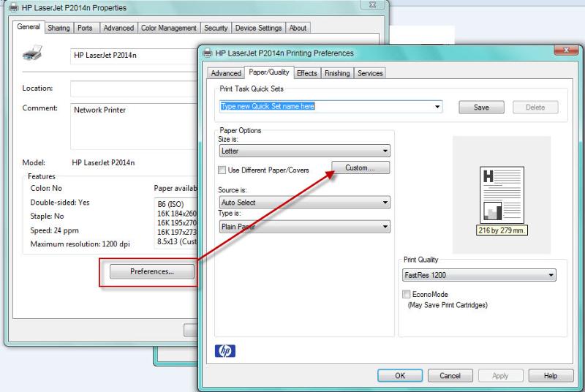The height and width of the screenshot is (392, 585).
Task: Click the Location field in Properties
Action: pyautogui.click(x=135, y=88)
